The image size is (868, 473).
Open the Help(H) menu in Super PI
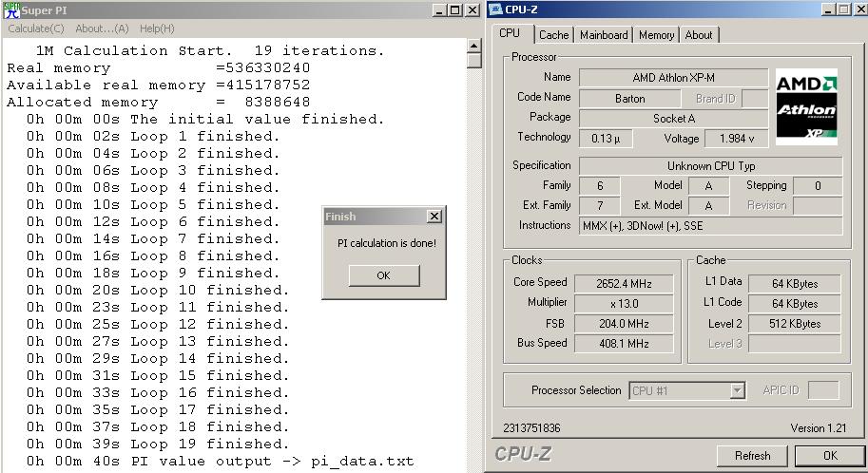coord(157,28)
